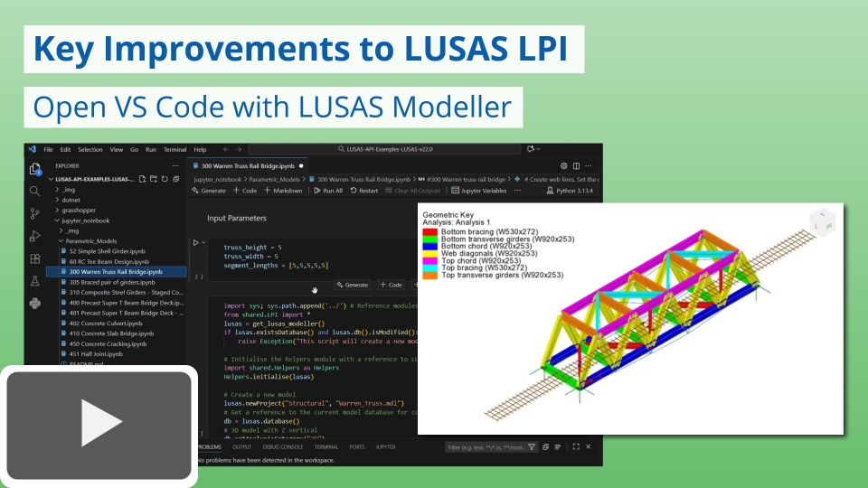Open Source Control in the activity bar
This screenshot has width=868, height=488.
click(34, 214)
